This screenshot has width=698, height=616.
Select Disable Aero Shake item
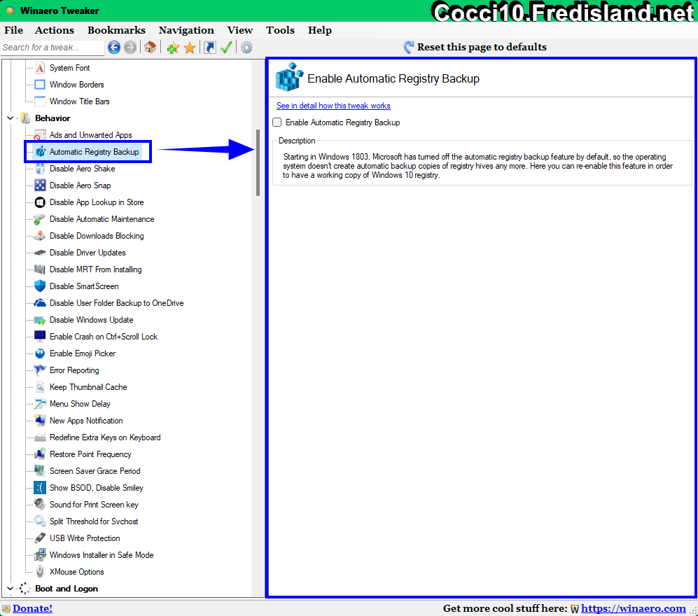pyautogui.click(x=83, y=169)
